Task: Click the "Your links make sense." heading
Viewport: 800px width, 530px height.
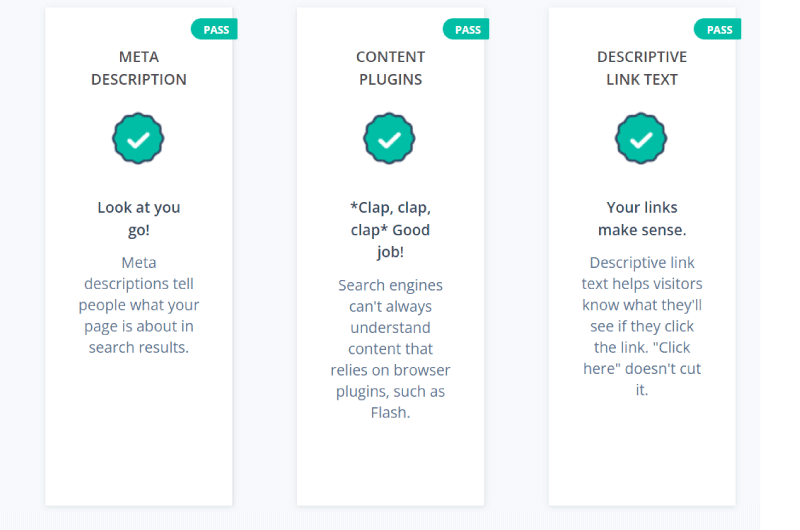Action: tap(642, 219)
